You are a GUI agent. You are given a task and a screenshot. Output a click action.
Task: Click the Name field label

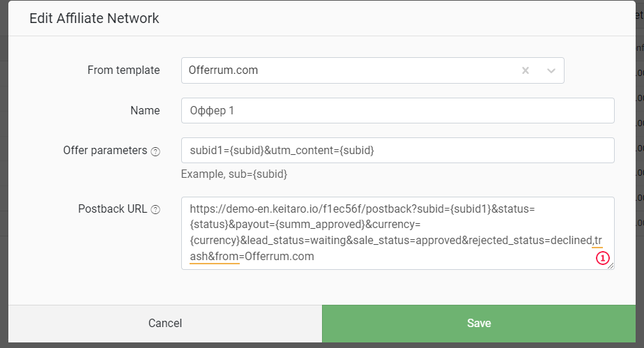coord(145,110)
